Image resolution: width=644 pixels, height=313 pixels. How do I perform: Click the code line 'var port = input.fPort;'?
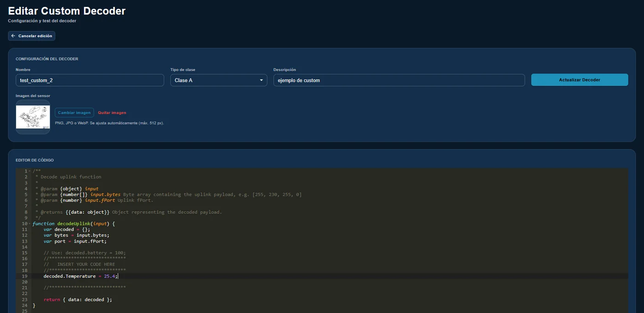click(x=75, y=241)
